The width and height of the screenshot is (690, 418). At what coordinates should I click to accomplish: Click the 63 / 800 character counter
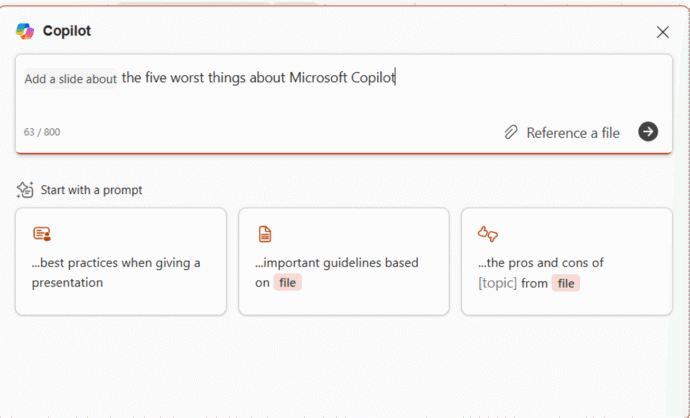(x=42, y=132)
